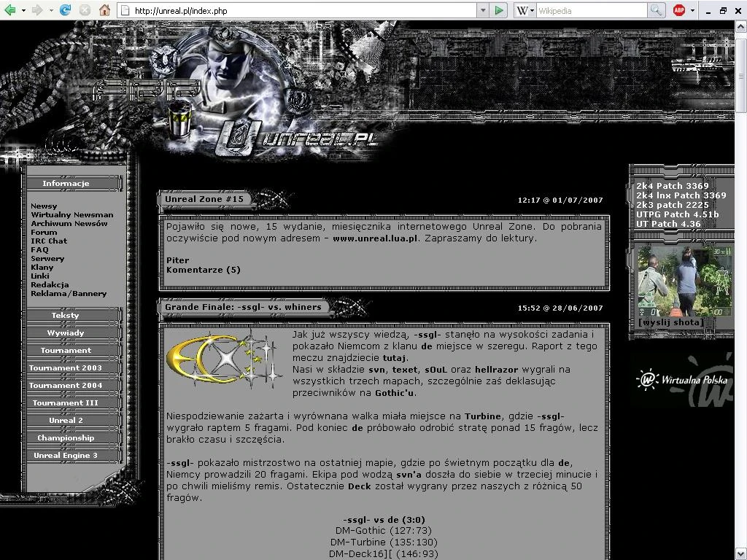Reload the page with the refresh icon

point(65,10)
